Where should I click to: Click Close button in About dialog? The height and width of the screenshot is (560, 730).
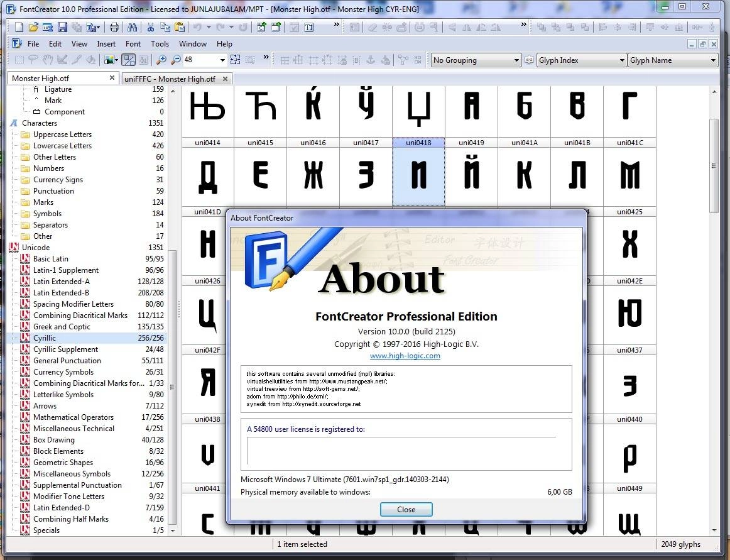[406, 509]
